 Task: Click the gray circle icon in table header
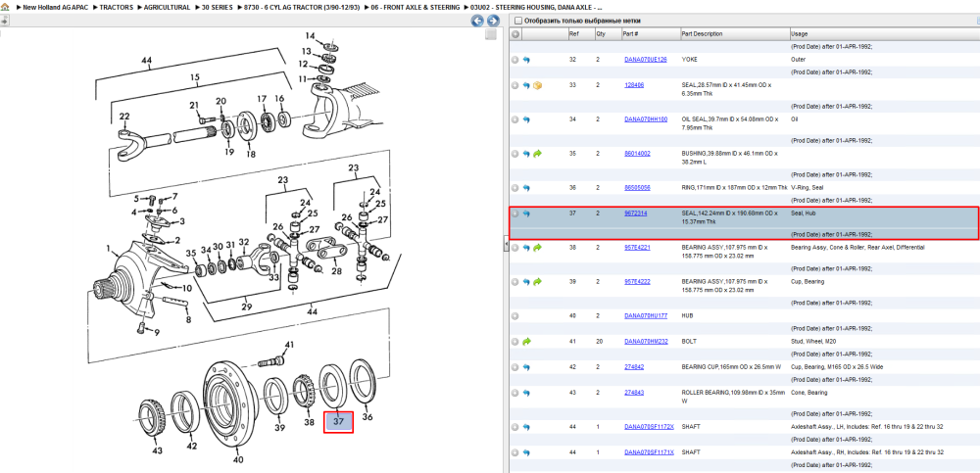(515, 33)
